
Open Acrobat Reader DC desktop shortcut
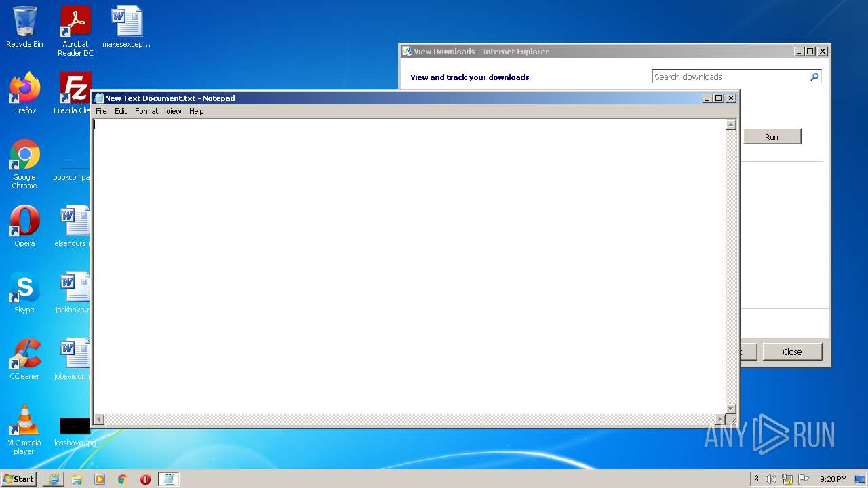click(x=75, y=31)
